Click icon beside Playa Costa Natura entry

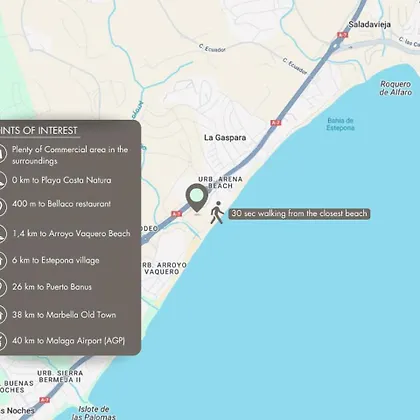tap(2, 180)
